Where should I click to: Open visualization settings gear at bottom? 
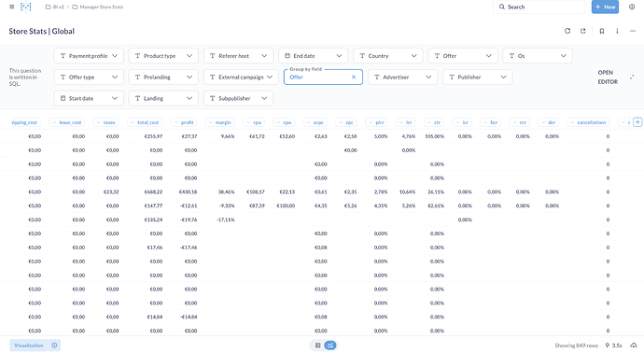coord(55,346)
